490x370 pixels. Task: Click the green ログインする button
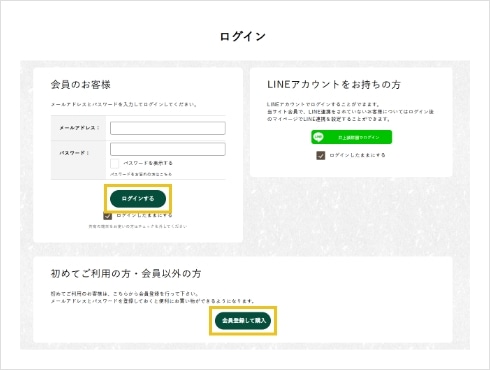138,199
